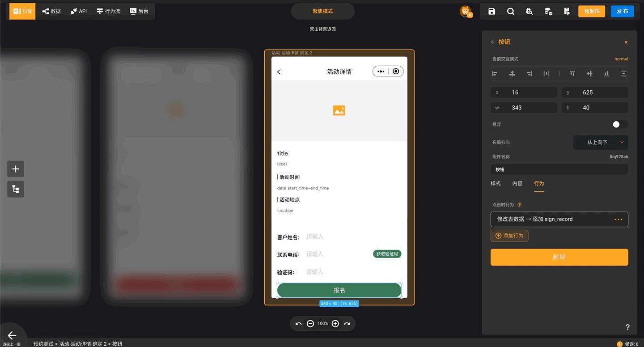Image resolution: width=644 pixels, height=347 pixels.
Task: Align top edges icon
Action: coord(572,73)
